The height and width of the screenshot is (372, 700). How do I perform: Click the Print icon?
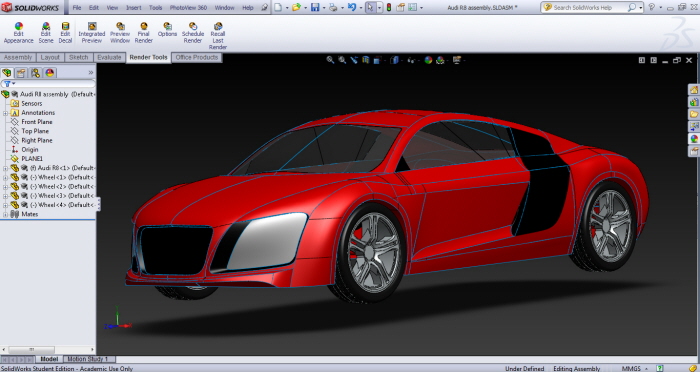pos(333,8)
